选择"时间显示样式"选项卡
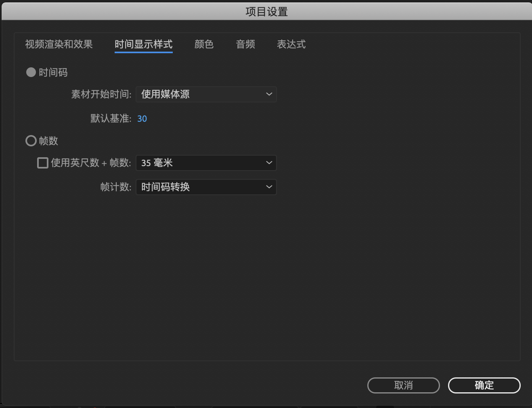The image size is (532, 408). [143, 44]
